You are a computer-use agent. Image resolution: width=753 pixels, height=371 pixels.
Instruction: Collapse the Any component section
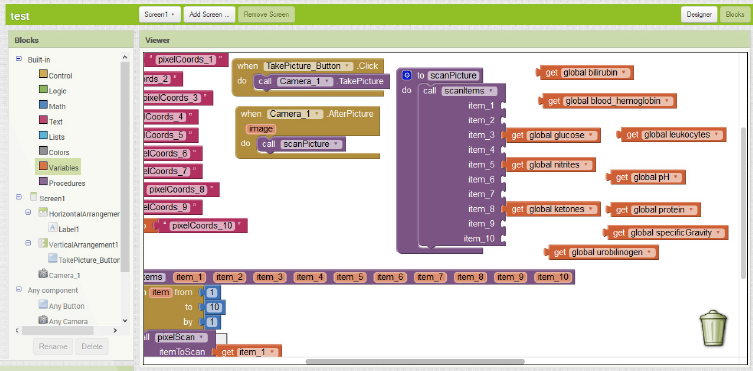coord(19,290)
